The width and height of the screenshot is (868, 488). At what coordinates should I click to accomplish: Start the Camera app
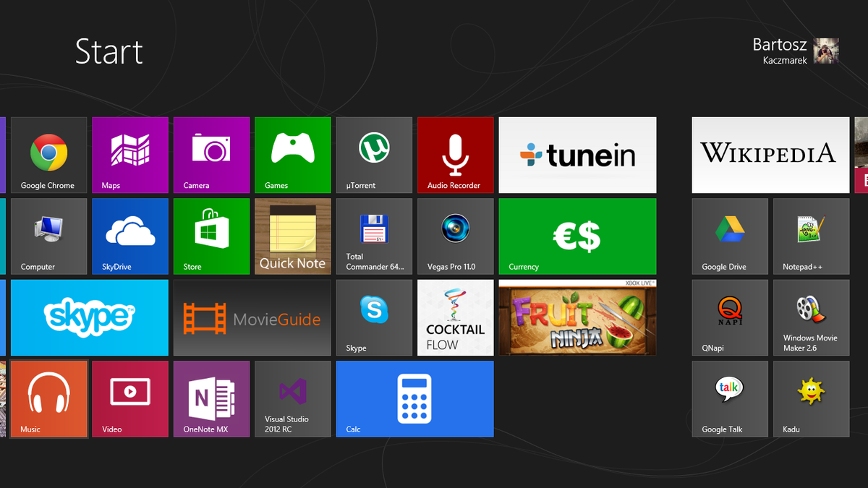(211, 155)
